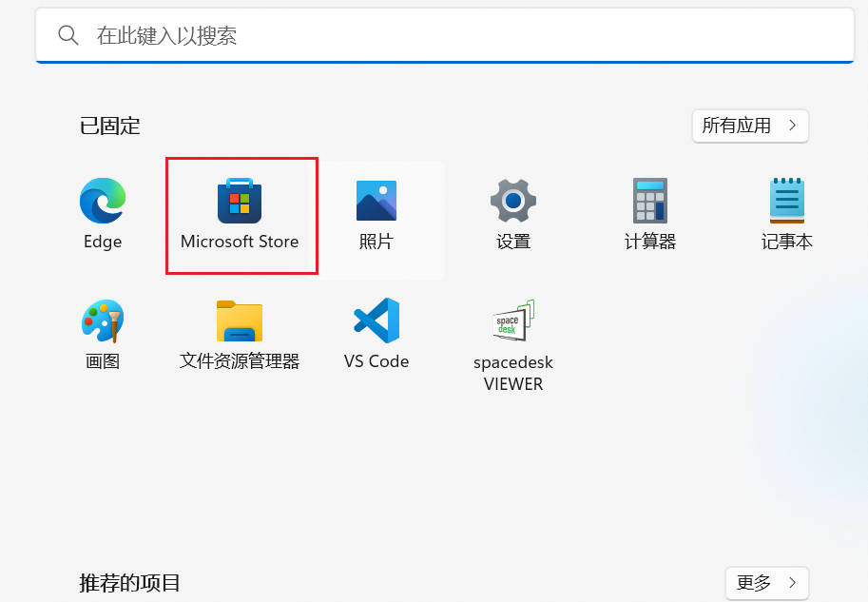Open 文件资源管理器 (File Explorer)

point(240,321)
